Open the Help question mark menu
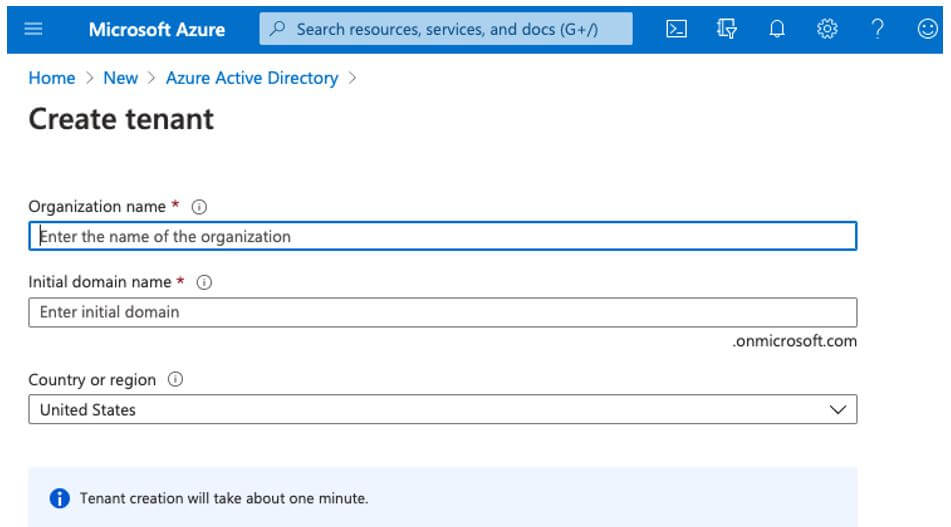This screenshot has height=527, width=951. [x=877, y=29]
